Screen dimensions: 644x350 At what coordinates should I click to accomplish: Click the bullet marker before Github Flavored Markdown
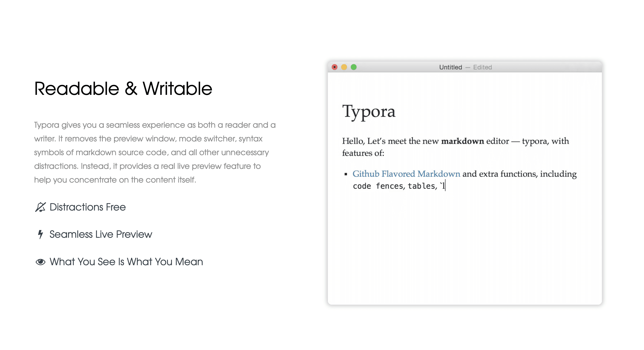click(x=346, y=174)
